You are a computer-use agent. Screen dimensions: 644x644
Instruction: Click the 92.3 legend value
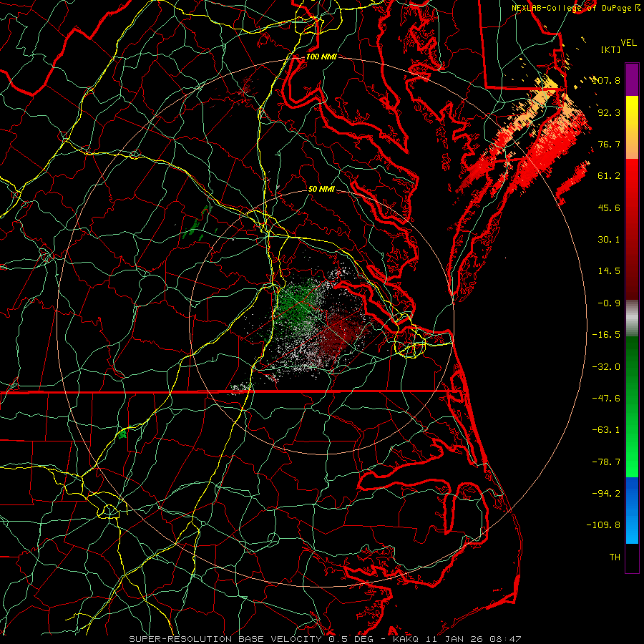point(610,112)
